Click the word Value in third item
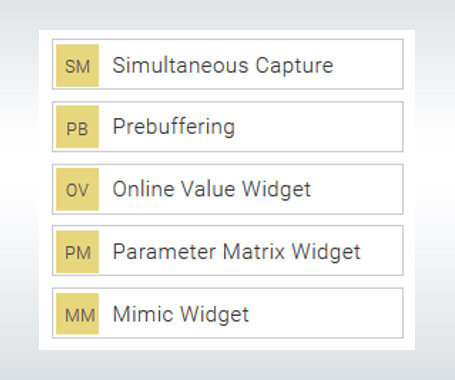The height and width of the screenshot is (380, 455). (208, 189)
